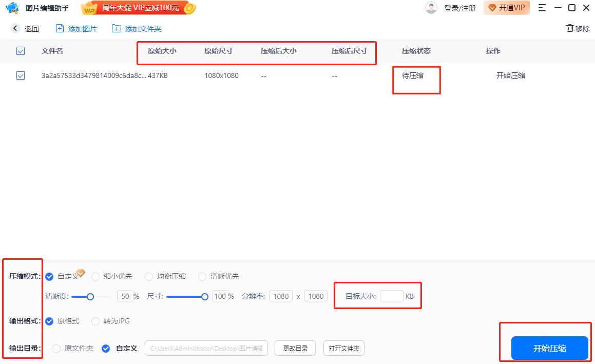This screenshot has height=364, width=595.
Task: Click 更改目录 to change output directory
Action: tap(295, 348)
